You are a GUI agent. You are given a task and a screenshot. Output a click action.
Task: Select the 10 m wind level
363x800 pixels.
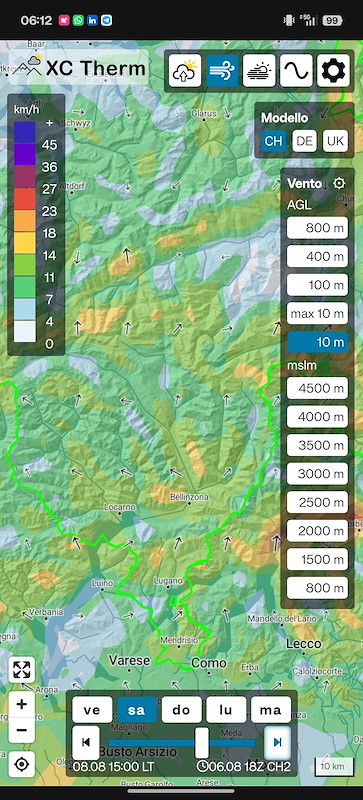click(x=318, y=342)
